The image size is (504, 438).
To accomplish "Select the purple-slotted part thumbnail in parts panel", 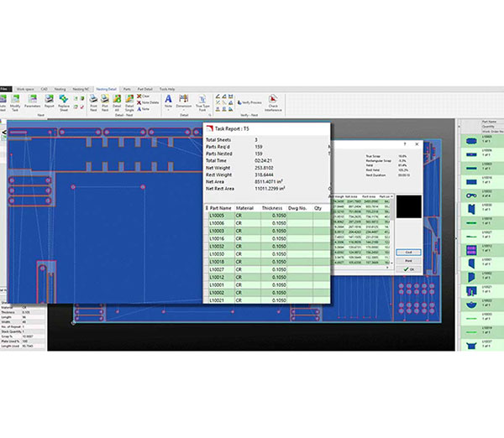I will click(x=471, y=250).
